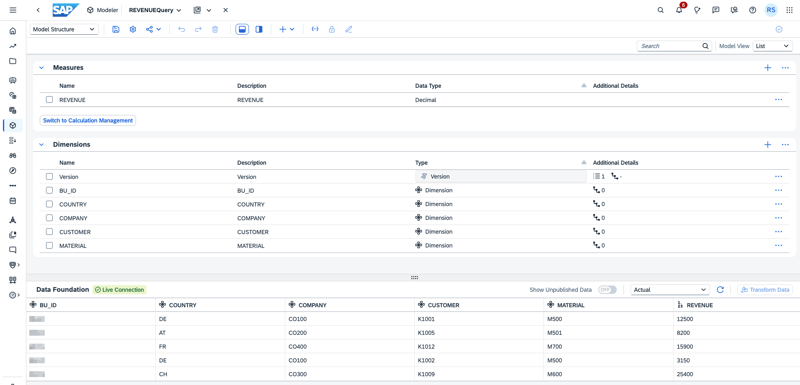This screenshot has height=385, width=800.
Task: Open the Files folder in sidebar
Action: (x=13, y=61)
